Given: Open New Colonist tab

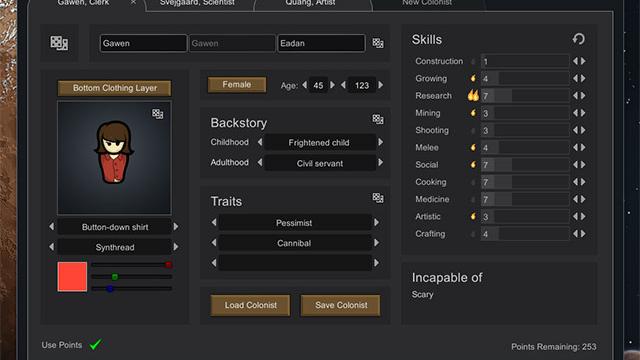Looking at the screenshot, I should point(427,3).
